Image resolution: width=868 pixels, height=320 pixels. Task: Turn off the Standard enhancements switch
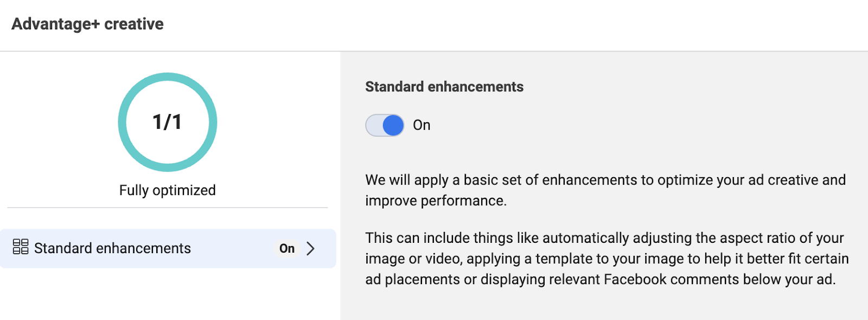tap(385, 126)
